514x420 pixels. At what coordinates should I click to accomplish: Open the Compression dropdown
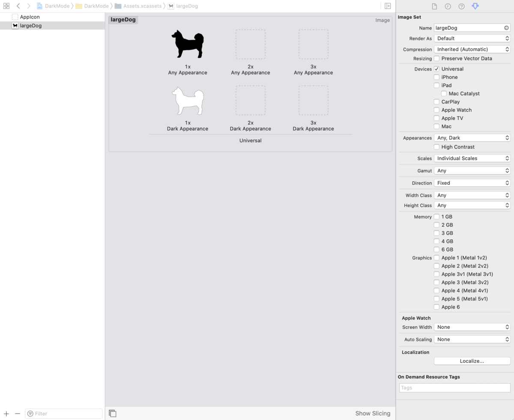[x=472, y=49]
